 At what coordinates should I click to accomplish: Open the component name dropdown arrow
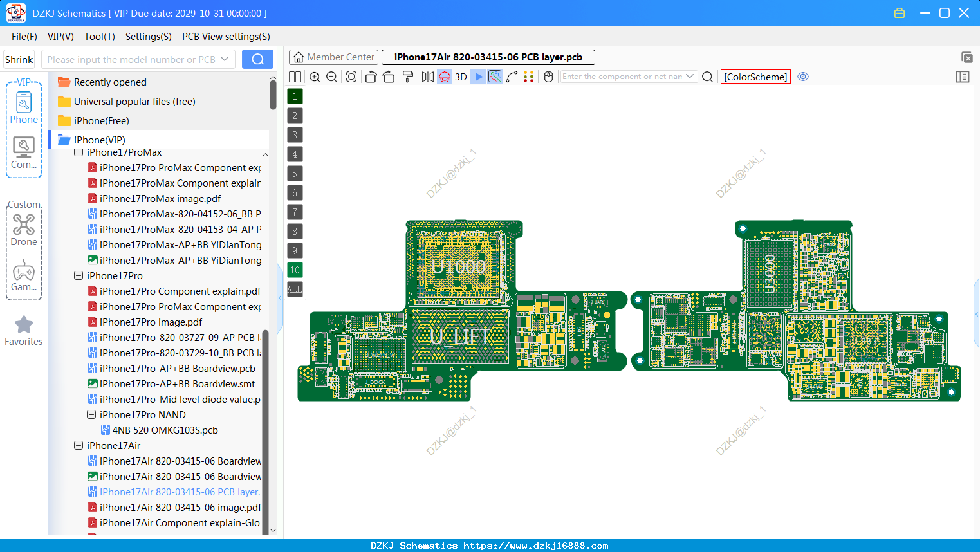pos(690,77)
